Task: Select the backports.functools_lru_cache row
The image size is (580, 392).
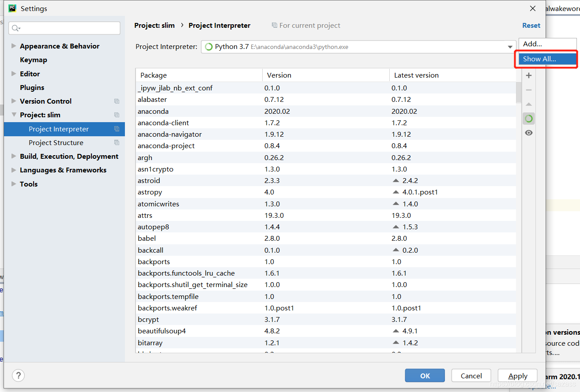Action: tap(326, 273)
